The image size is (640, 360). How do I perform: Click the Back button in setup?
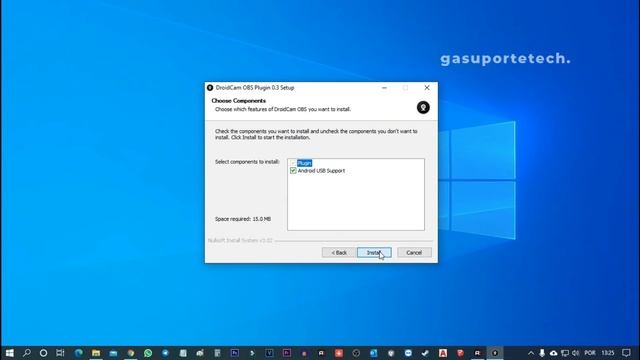tap(339, 253)
